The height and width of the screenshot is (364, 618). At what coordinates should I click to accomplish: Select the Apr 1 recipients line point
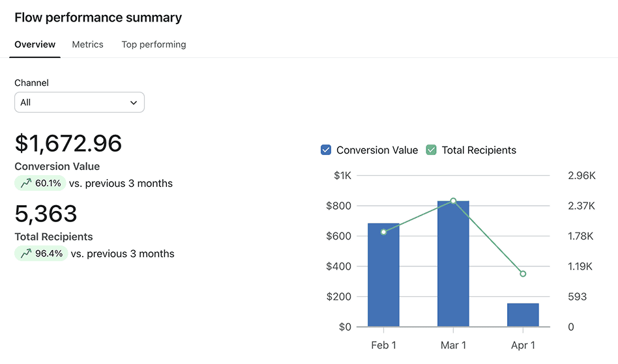pyautogui.click(x=523, y=274)
